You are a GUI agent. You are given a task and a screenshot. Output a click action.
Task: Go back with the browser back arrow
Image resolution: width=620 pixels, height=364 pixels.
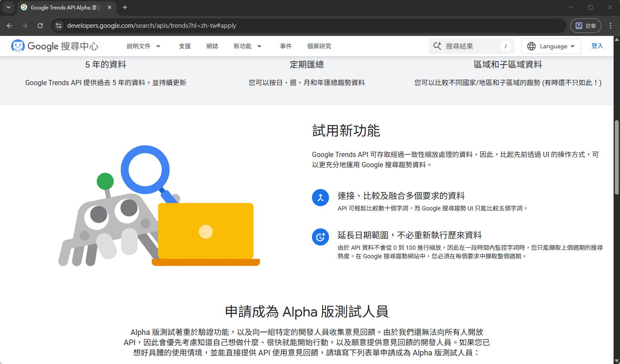click(9, 26)
